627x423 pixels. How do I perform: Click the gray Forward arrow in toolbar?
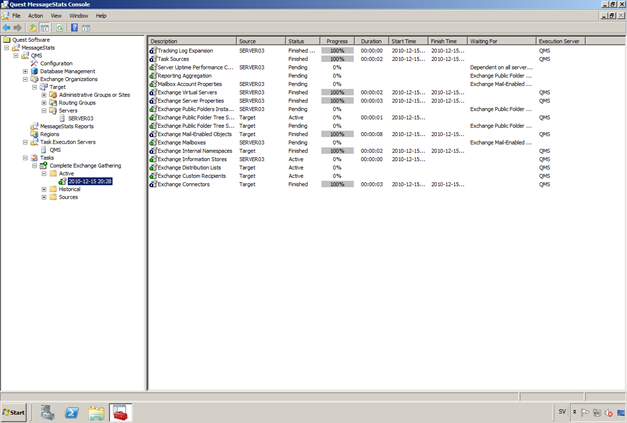coord(17,28)
